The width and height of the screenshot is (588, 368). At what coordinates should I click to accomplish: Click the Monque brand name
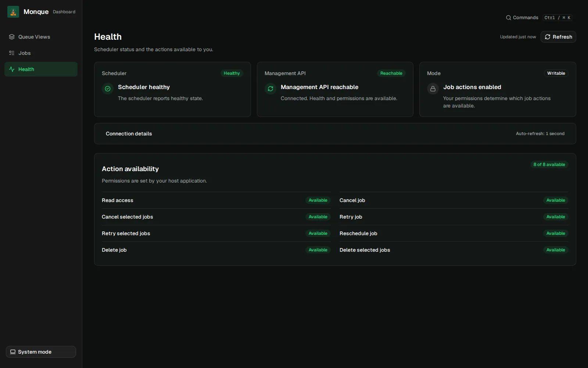point(36,12)
